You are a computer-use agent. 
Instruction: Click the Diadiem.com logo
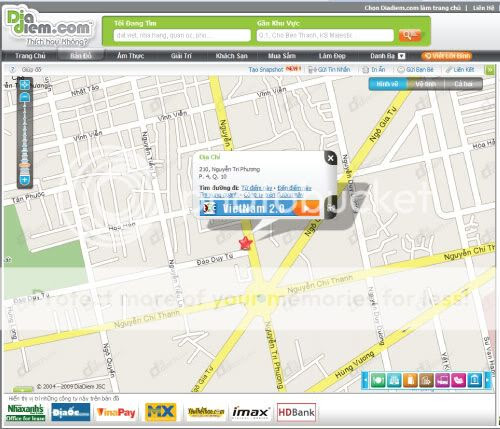49,27
